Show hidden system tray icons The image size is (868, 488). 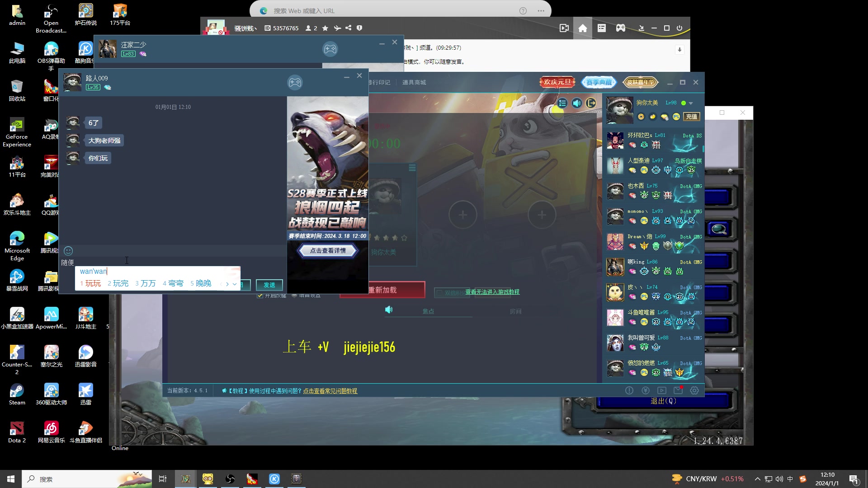(757, 479)
